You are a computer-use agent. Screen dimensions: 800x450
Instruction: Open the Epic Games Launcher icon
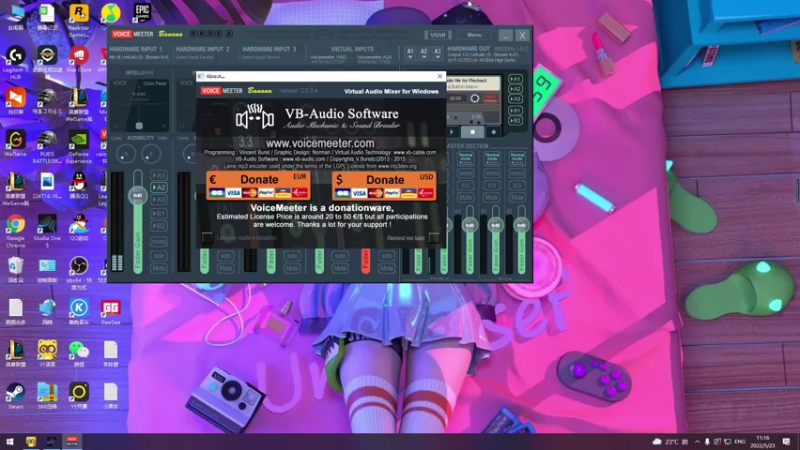click(x=142, y=13)
